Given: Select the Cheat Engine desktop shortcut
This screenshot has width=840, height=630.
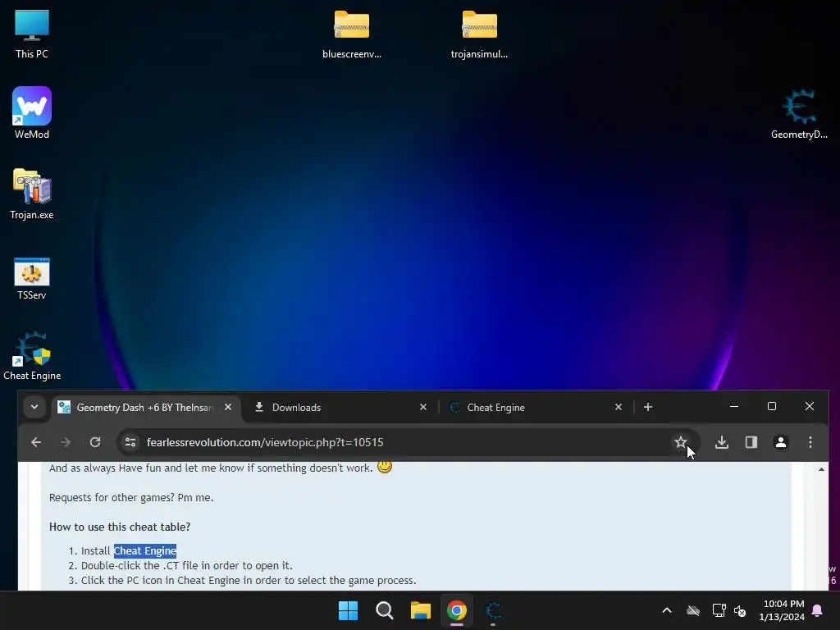Looking at the screenshot, I should click(x=32, y=356).
